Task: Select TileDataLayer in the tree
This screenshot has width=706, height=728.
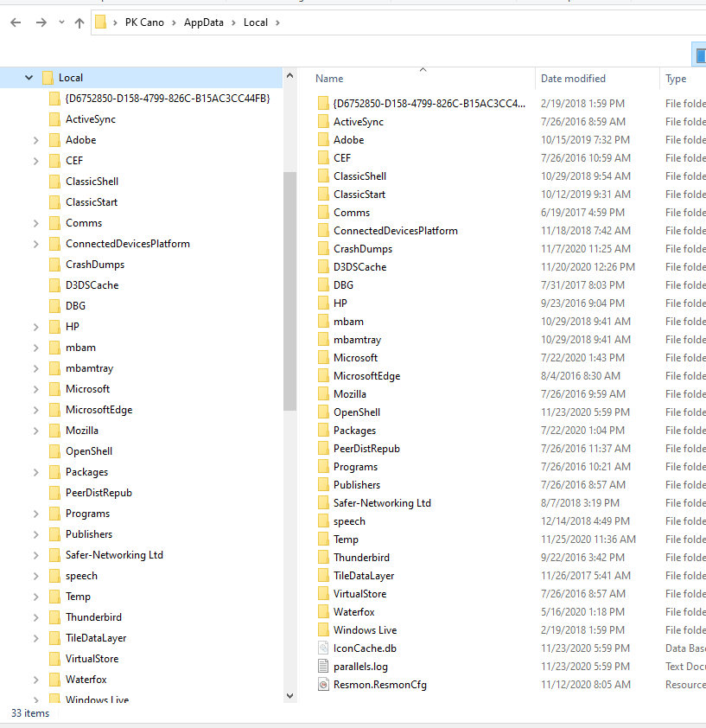Action: (x=96, y=638)
